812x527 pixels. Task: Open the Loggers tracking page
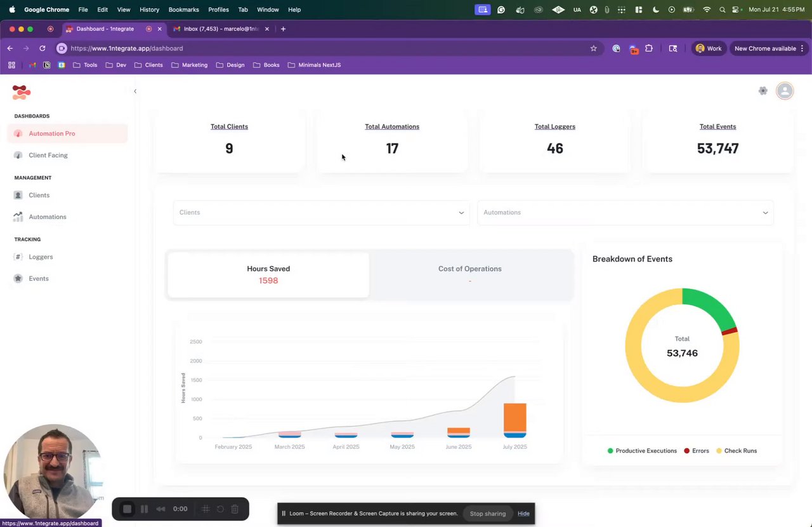tap(67, 257)
